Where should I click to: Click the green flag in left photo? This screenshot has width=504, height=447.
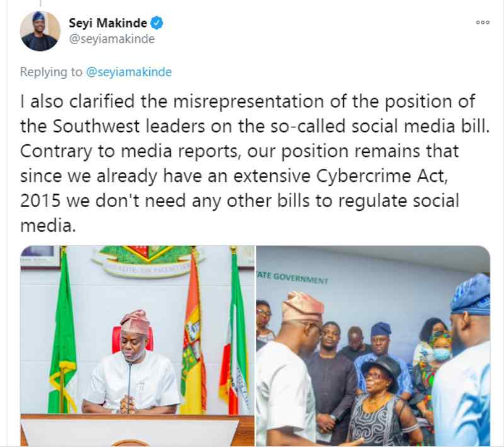[63, 331]
